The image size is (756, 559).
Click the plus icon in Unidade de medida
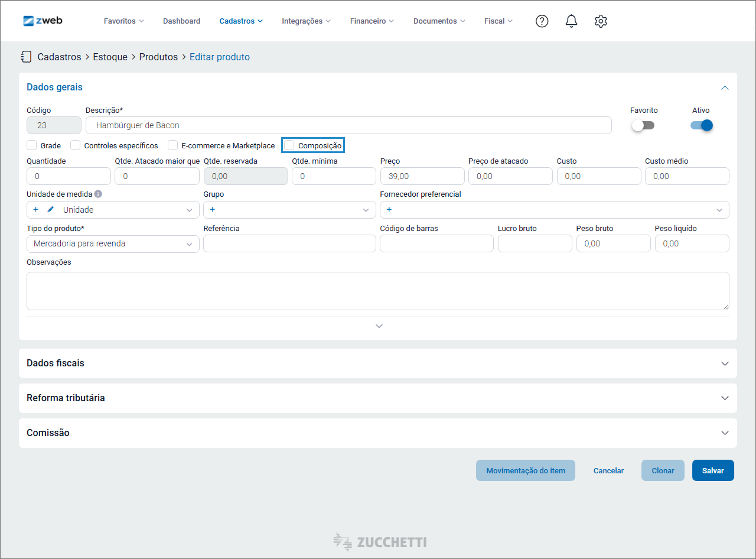(x=35, y=210)
